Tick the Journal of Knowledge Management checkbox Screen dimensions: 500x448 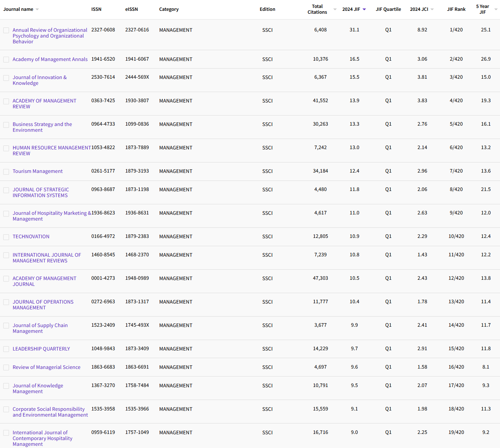6,386
